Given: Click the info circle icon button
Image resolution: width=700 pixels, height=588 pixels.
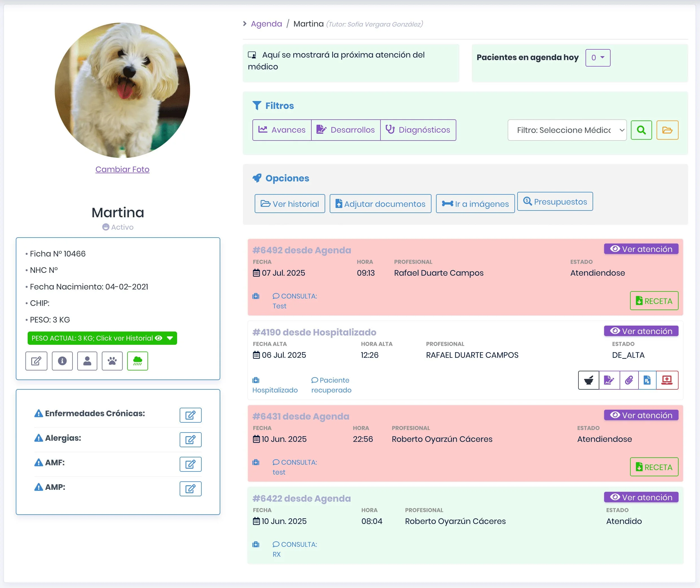Looking at the screenshot, I should 62,361.
